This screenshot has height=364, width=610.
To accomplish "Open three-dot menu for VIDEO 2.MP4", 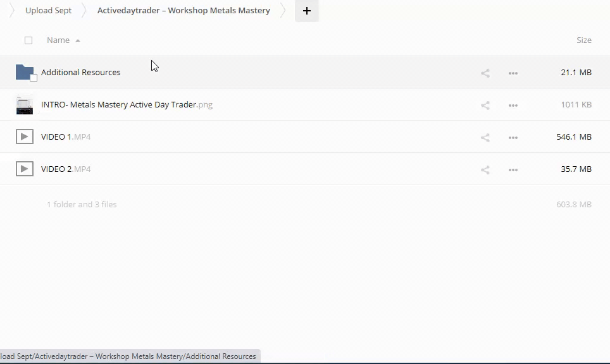I will 513,169.
